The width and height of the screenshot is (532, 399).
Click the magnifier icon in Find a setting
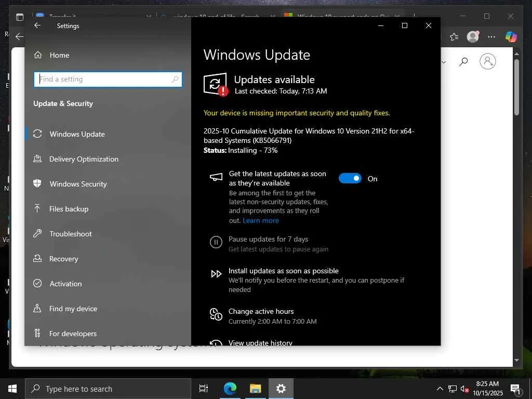175,79
